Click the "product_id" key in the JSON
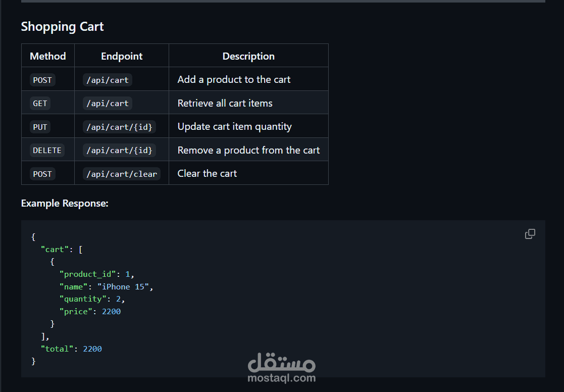564x392 pixels. (x=88, y=274)
